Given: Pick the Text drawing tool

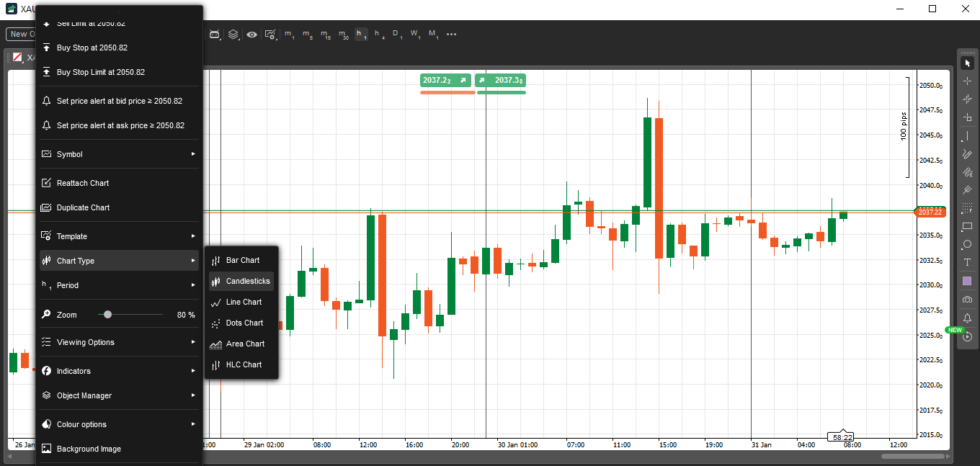Looking at the screenshot, I should coord(967,262).
